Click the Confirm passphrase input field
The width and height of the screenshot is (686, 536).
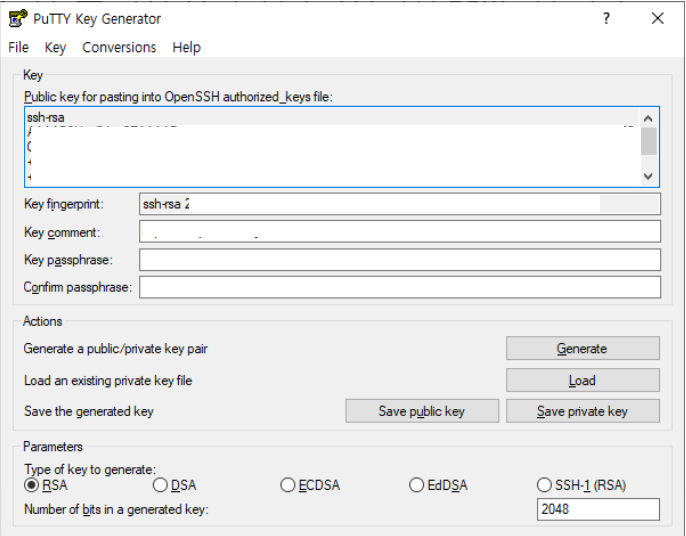click(x=400, y=287)
